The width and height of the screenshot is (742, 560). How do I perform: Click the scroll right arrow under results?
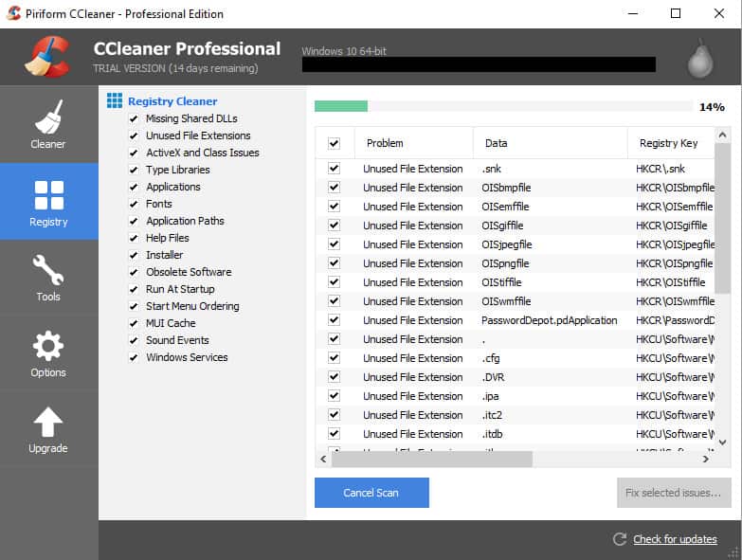(x=706, y=459)
